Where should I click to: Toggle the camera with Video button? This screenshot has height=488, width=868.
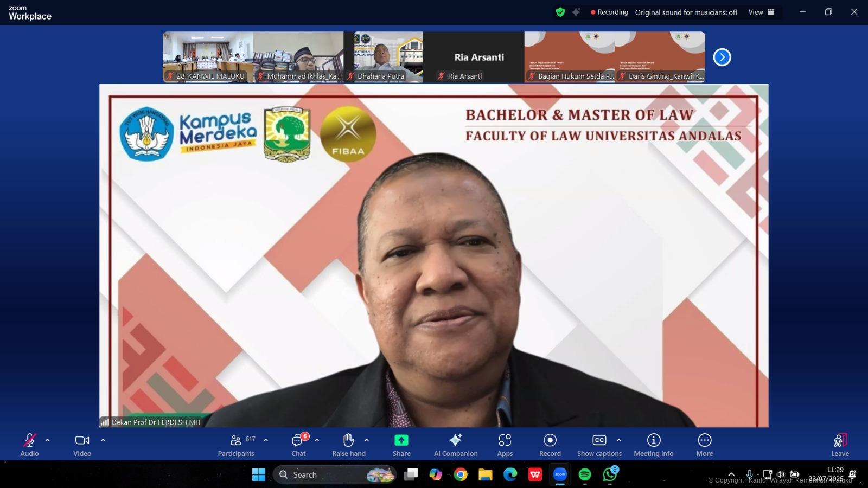pyautogui.click(x=82, y=445)
